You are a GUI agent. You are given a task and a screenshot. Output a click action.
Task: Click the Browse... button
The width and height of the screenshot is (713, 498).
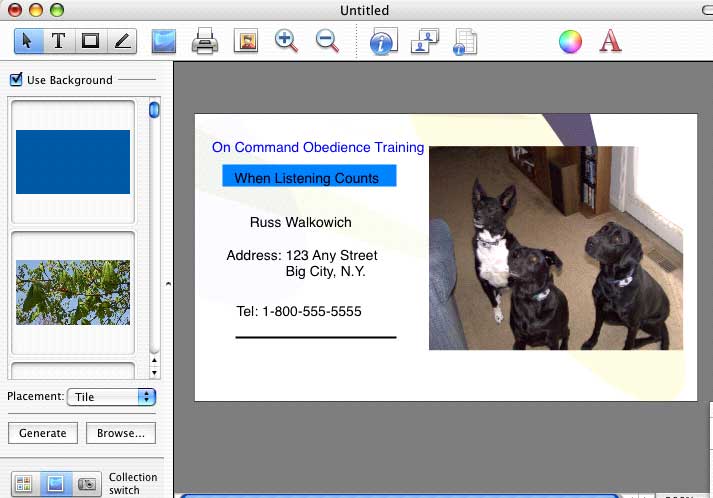point(121,433)
